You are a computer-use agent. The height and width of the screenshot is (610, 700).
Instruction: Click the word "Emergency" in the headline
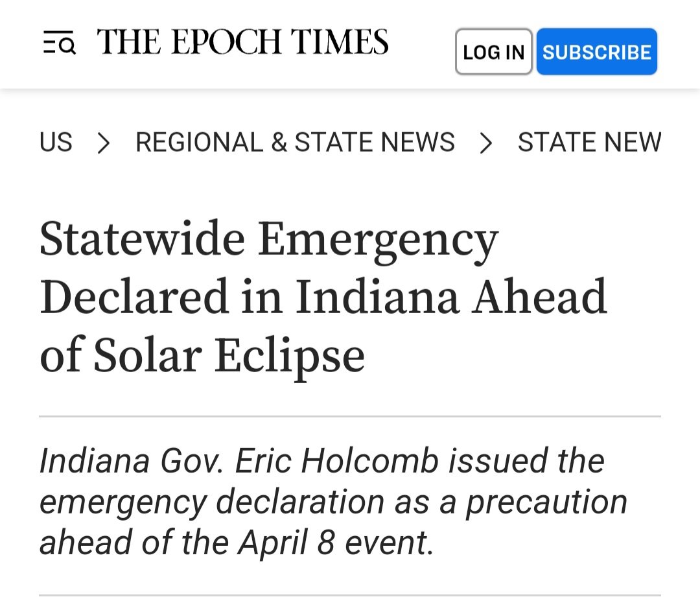(x=378, y=239)
